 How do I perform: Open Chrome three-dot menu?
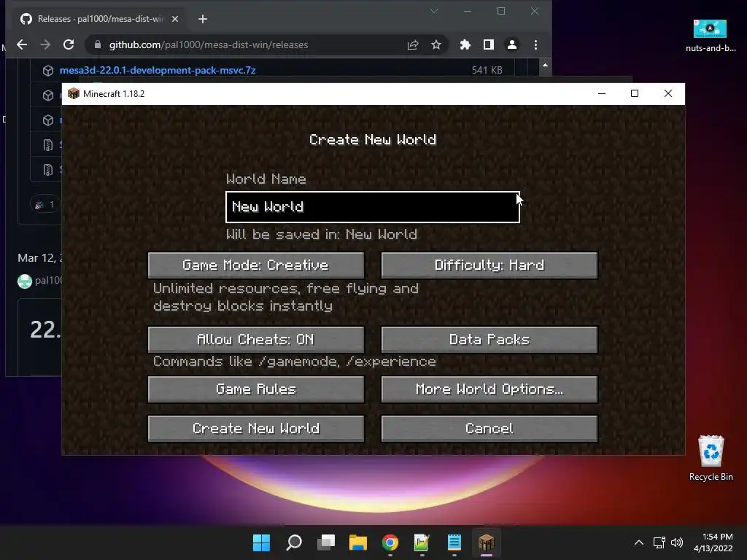[535, 44]
